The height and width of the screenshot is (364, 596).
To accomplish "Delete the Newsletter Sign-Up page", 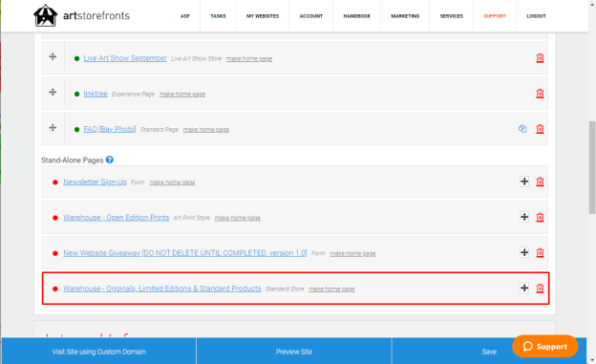I will pyautogui.click(x=540, y=182).
